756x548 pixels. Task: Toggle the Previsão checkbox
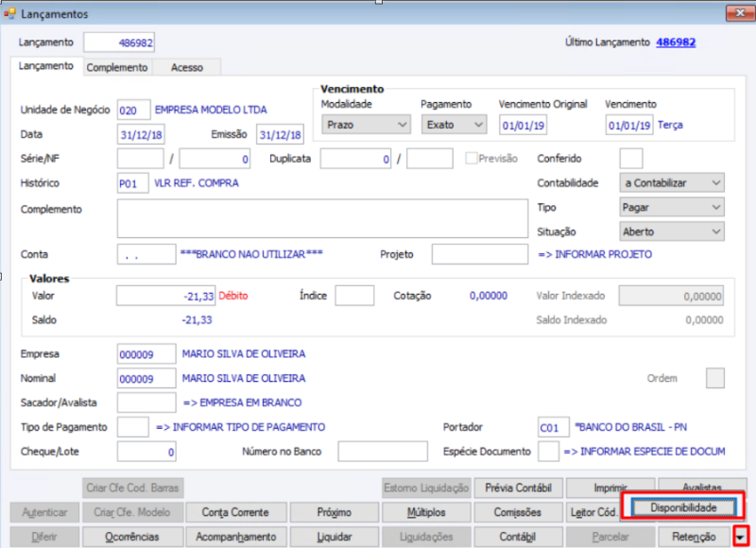(x=471, y=158)
